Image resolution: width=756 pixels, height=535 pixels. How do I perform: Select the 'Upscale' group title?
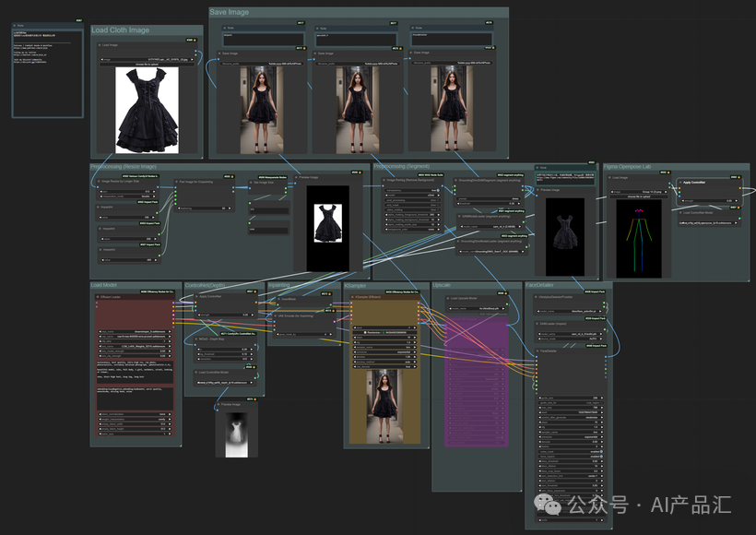click(442, 285)
